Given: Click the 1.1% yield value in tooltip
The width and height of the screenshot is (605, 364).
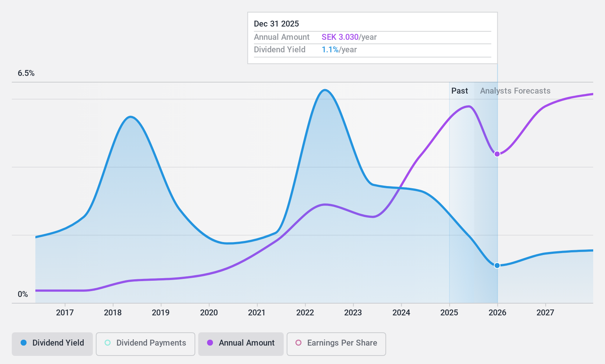Looking at the screenshot, I should tap(330, 50).
